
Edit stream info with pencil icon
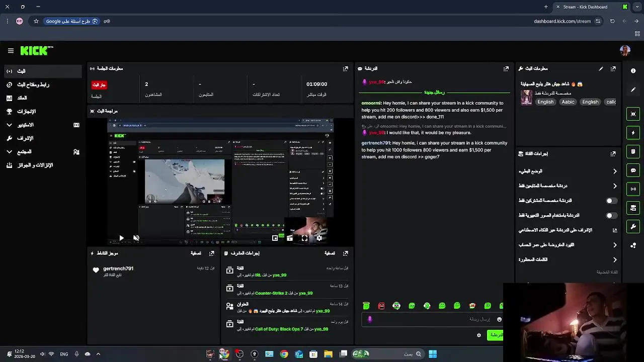point(601,68)
